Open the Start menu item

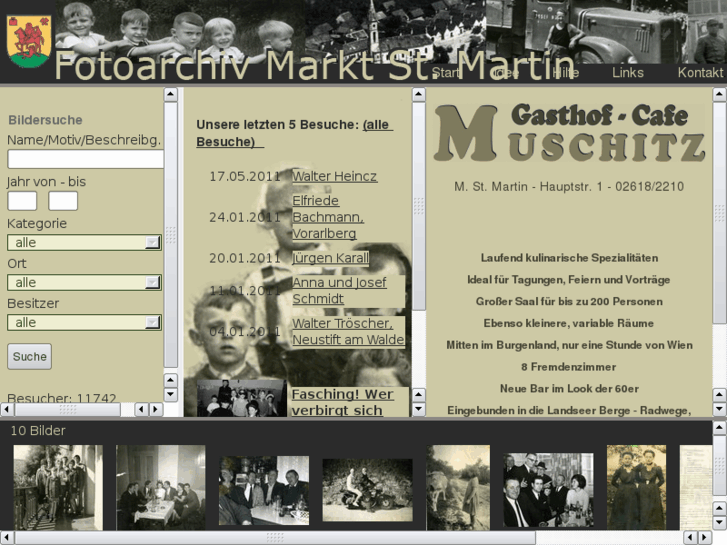click(446, 73)
